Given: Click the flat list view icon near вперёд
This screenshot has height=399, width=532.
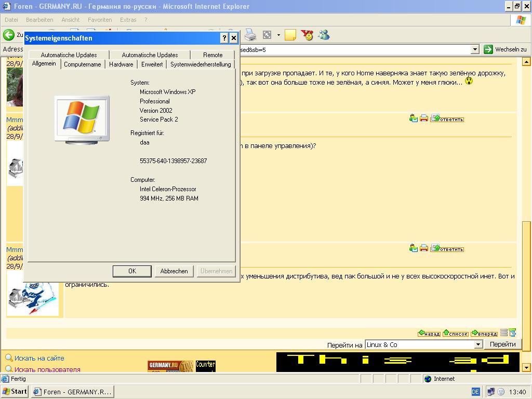Looking at the screenshot, I should 504,333.
